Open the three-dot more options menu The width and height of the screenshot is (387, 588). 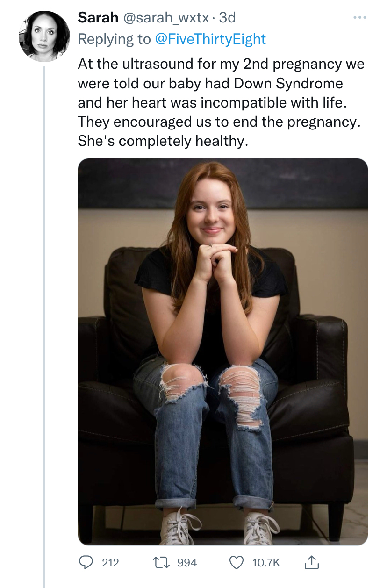tap(359, 18)
